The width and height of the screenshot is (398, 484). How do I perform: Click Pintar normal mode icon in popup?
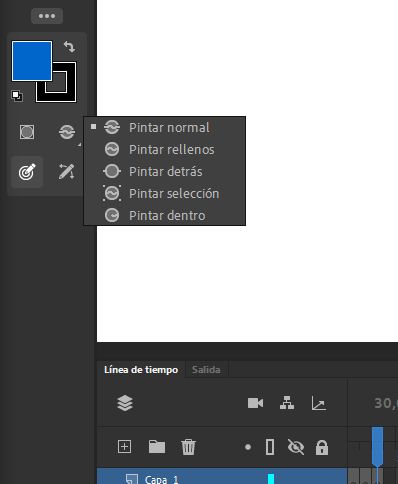click(112, 127)
